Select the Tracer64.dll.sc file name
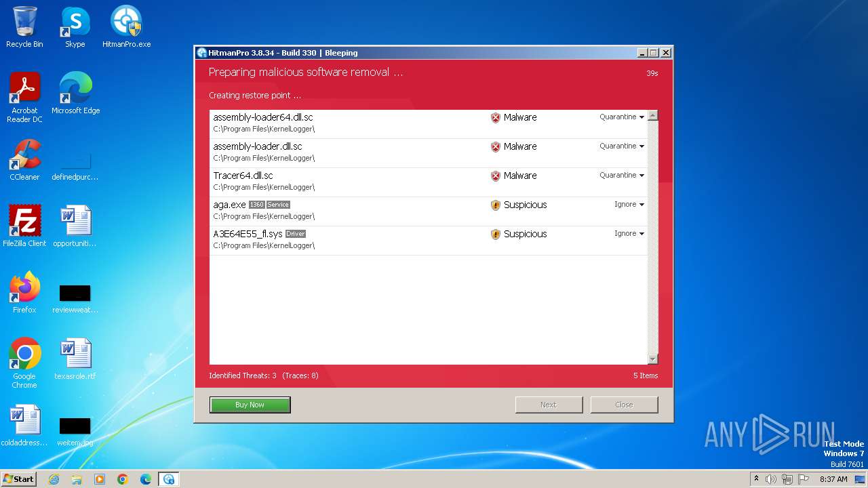The width and height of the screenshot is (868, 488). [243, 176]
